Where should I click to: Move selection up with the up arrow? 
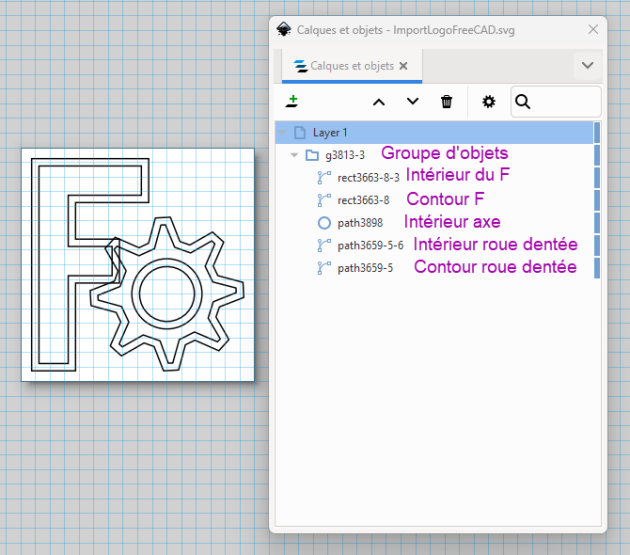[379, 101]
